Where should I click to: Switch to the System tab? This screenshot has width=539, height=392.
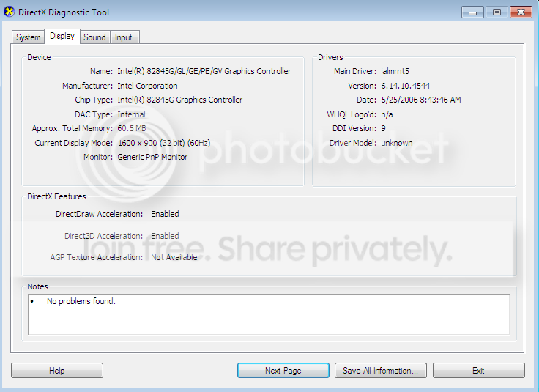point(28,37)
